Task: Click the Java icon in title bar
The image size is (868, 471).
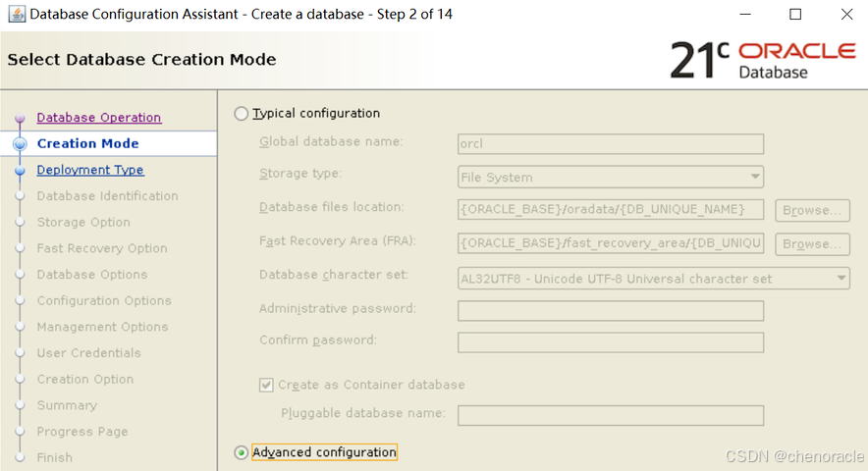Action: coord(15,15)
